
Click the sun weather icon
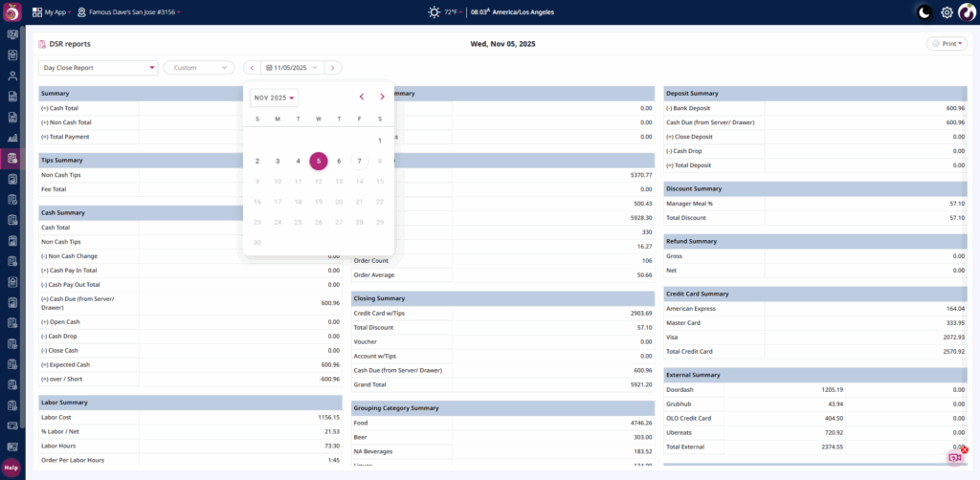click(x=434, y=12)
